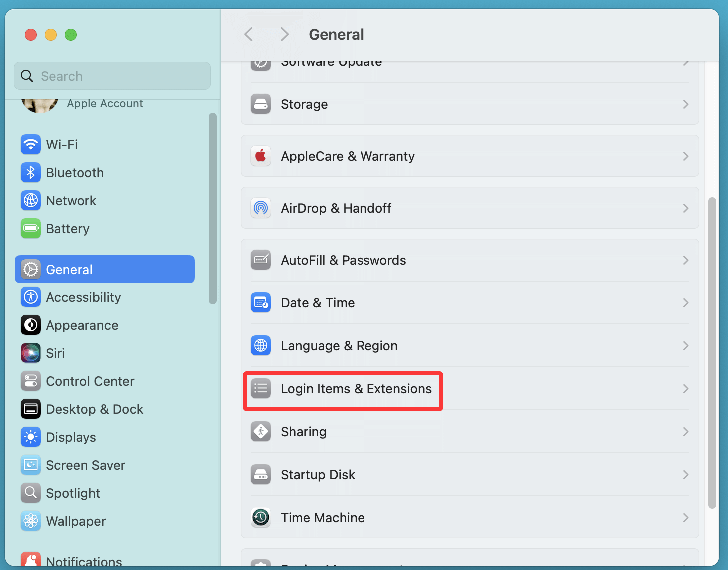
Task: Expand the Startup Disk chevron
Action: [x=685, y=475]
